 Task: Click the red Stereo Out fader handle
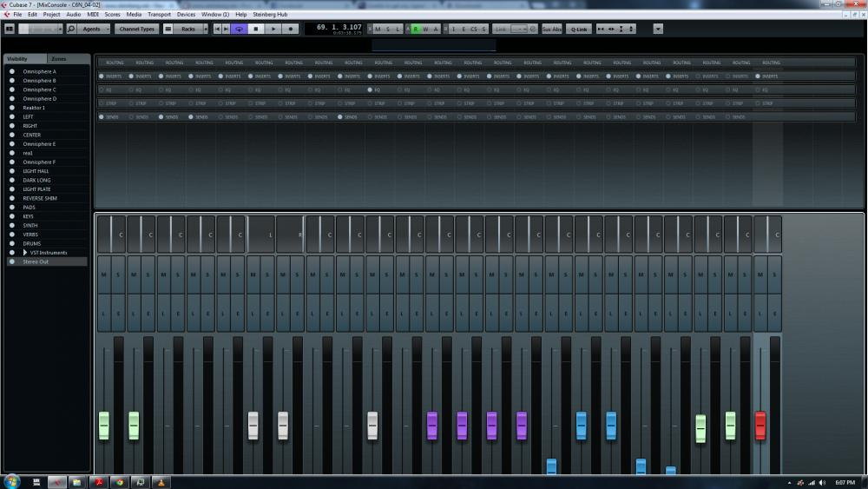click(760, 426)
